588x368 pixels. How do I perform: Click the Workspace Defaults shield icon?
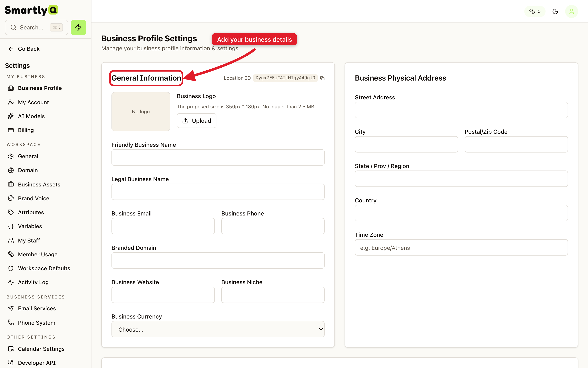click(x=11, y=268)
